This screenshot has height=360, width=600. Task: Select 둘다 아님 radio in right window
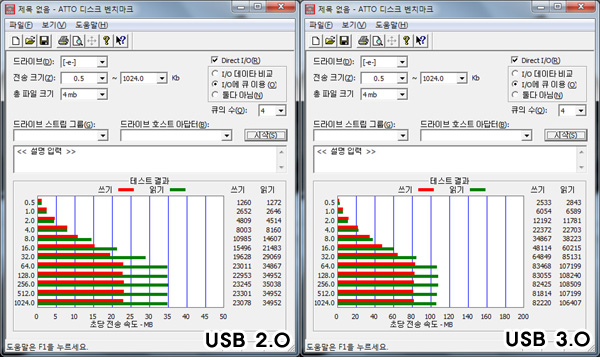point(515,94)
